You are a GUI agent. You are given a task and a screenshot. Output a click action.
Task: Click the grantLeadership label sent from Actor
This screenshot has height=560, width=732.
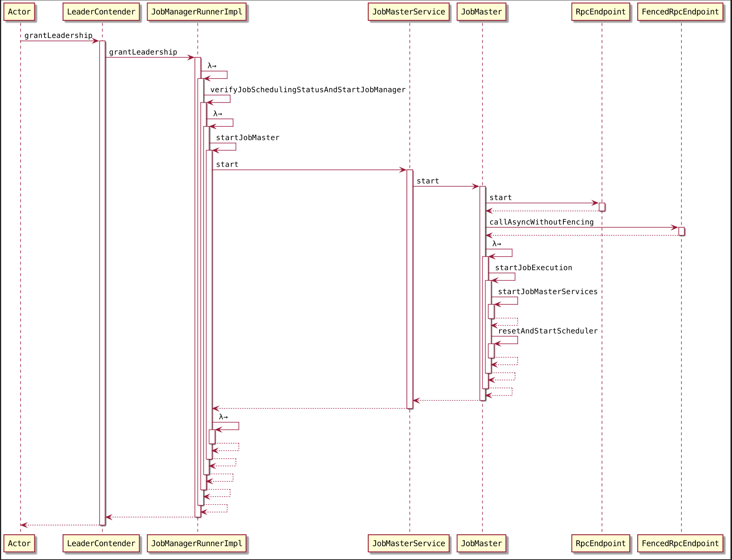(58, 35)
